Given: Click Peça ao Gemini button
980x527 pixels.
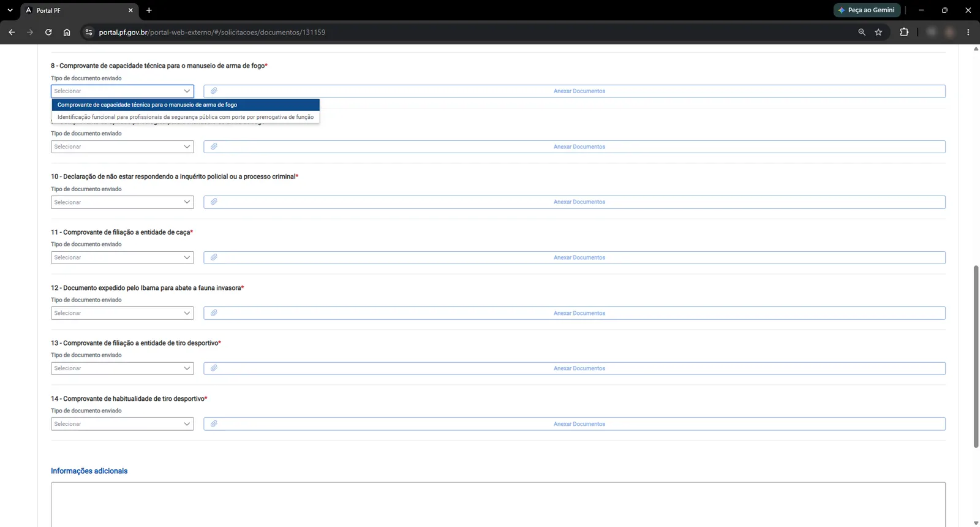Looking at the screenshot, I should 867,10.
